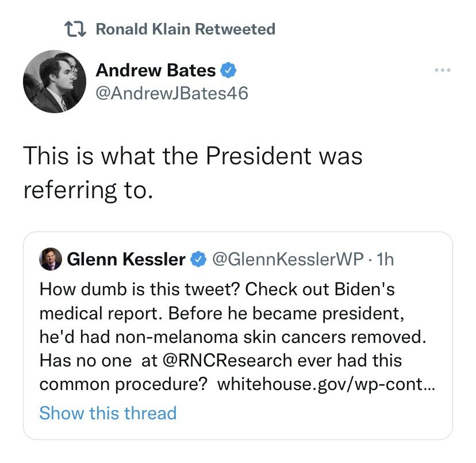Select the Glenn Kessler display name

tap(126, 260)
